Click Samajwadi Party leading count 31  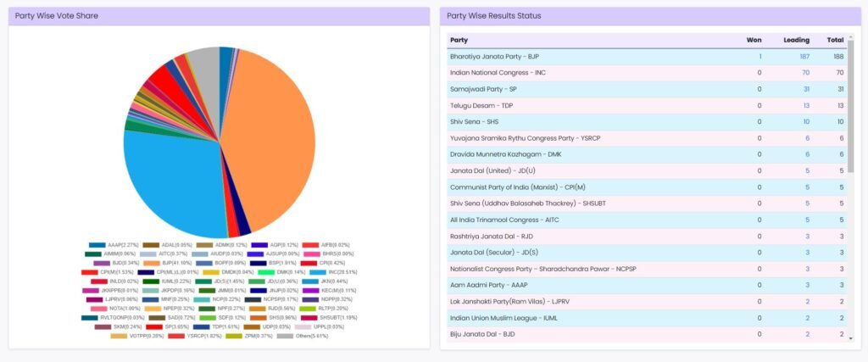pyautogui.click(x=806, y=89)
